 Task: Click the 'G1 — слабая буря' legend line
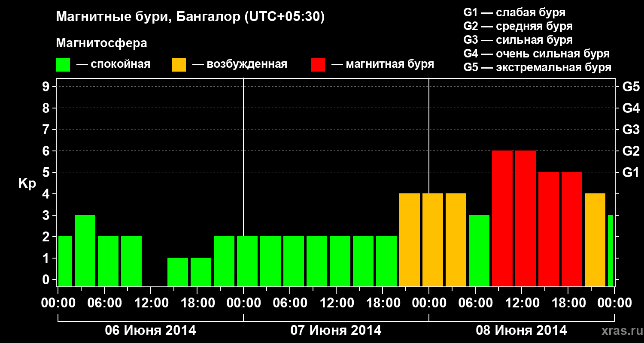514,12
